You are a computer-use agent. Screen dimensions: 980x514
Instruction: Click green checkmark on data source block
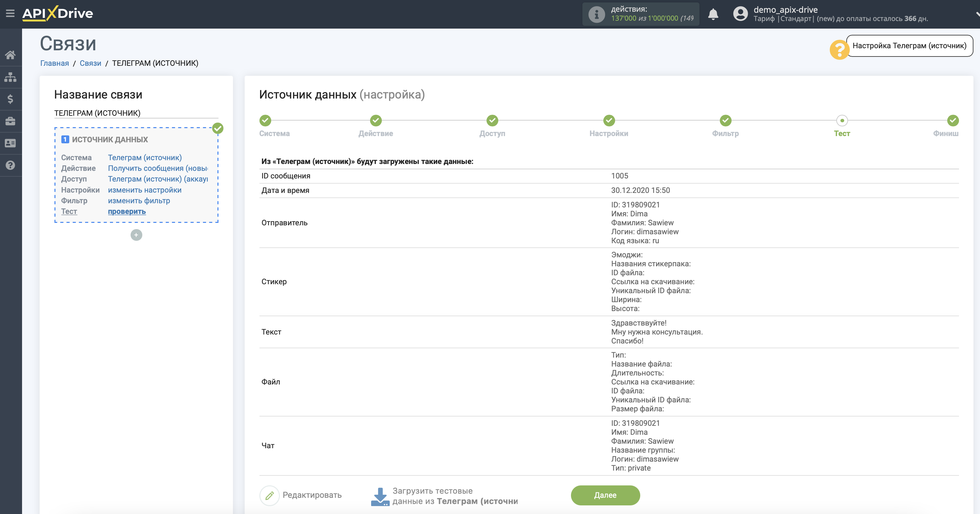point(218,128)
